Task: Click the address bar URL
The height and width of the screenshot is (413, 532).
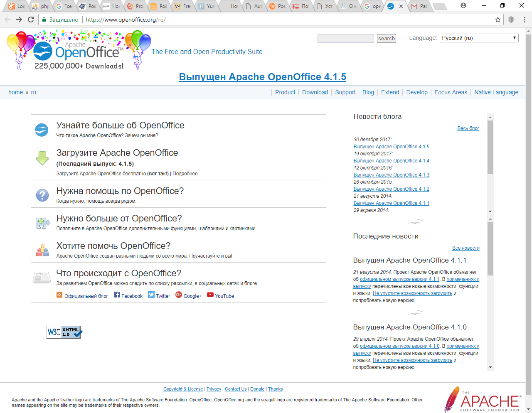Action: pyautogui.click(x=126, y=20)
